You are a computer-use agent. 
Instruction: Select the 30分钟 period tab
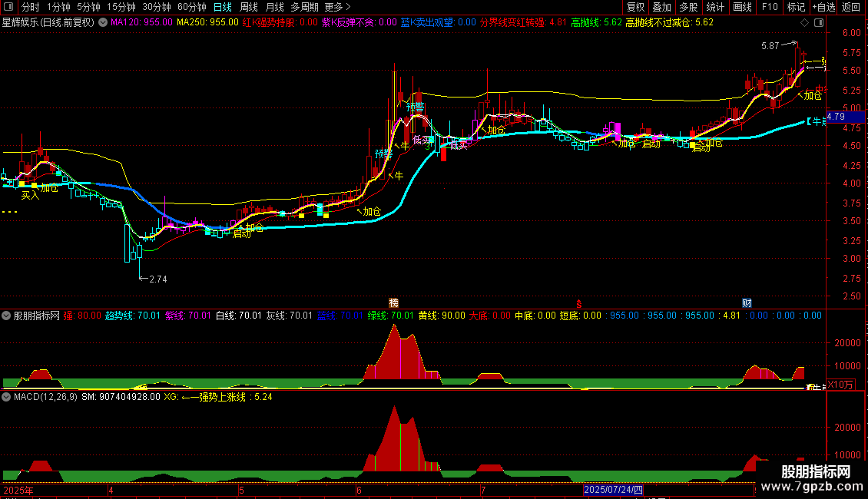tap(157, 7)
